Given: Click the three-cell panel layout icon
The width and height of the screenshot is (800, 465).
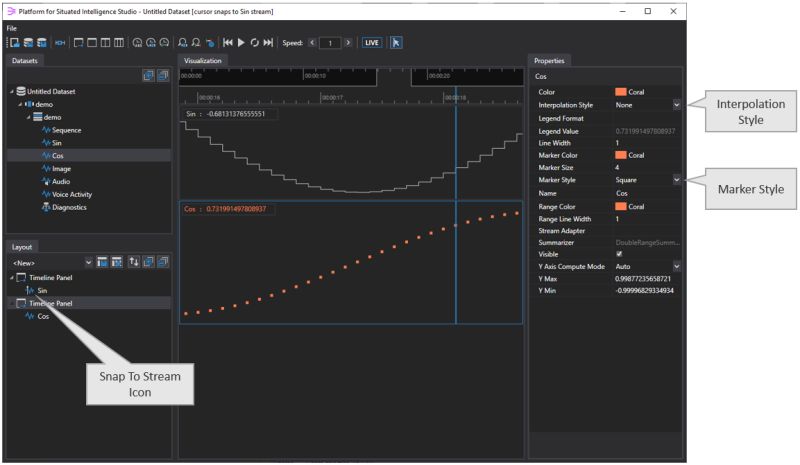Looking at the screenshot, I should coord(118,43).
